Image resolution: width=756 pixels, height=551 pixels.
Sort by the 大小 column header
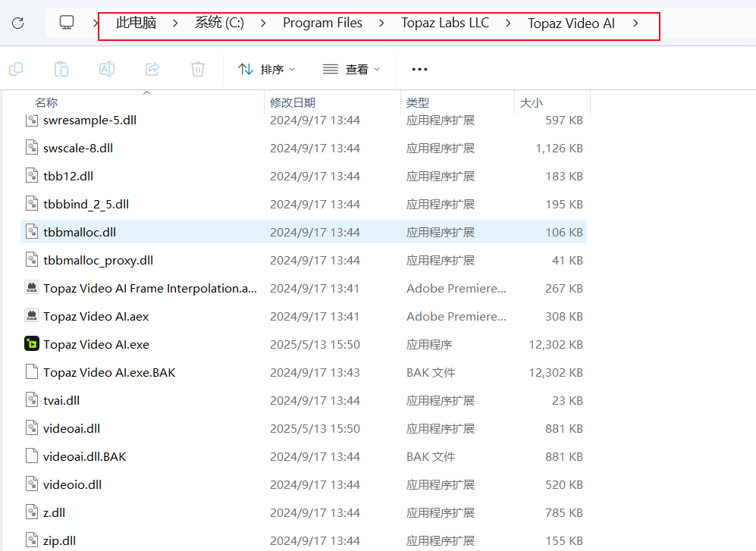532,102
